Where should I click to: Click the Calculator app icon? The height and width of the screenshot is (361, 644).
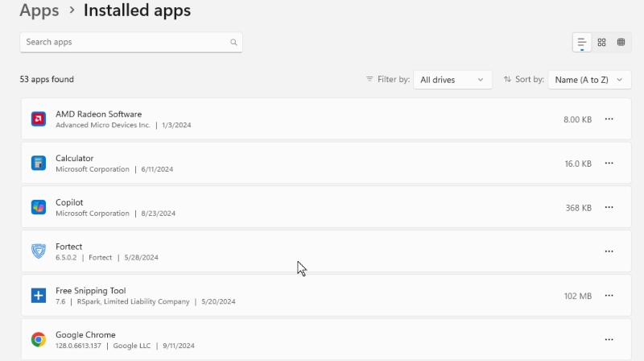pyautogui.click(x=39, y=163)
